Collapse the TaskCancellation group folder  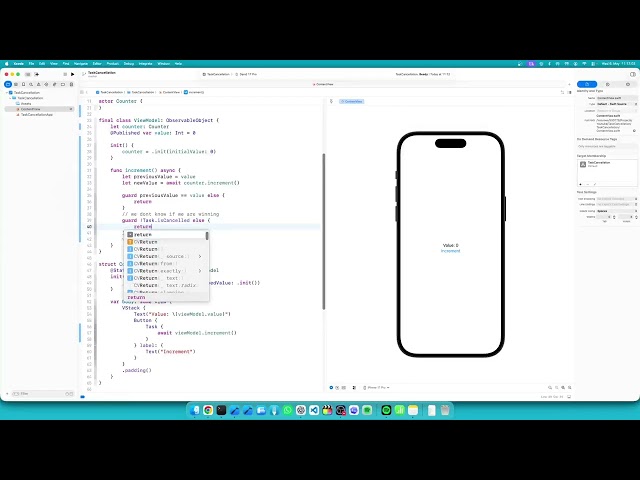10,98
